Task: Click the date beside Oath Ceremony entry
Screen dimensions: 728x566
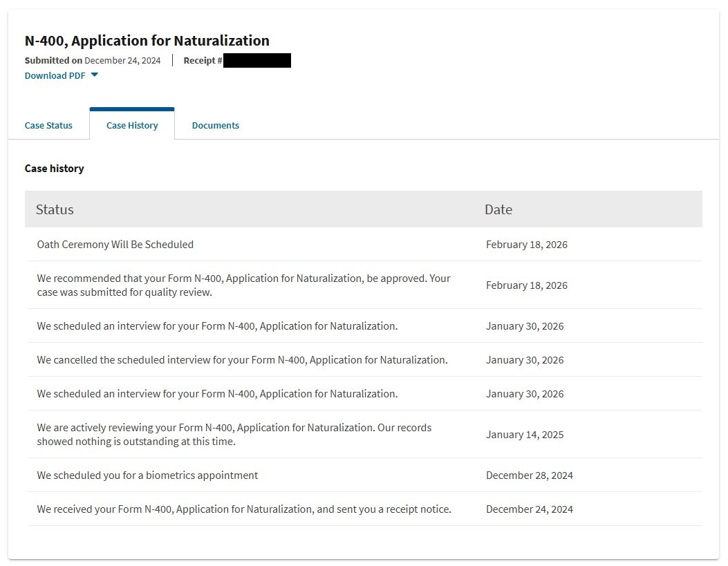Action: click(527, 245)
